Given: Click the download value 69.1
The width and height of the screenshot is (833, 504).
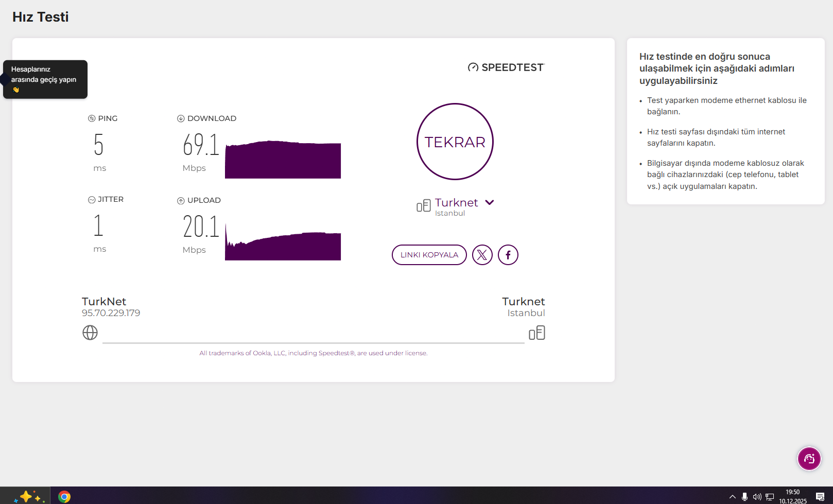Looking at the screenshot, I should tap(201, 145).
